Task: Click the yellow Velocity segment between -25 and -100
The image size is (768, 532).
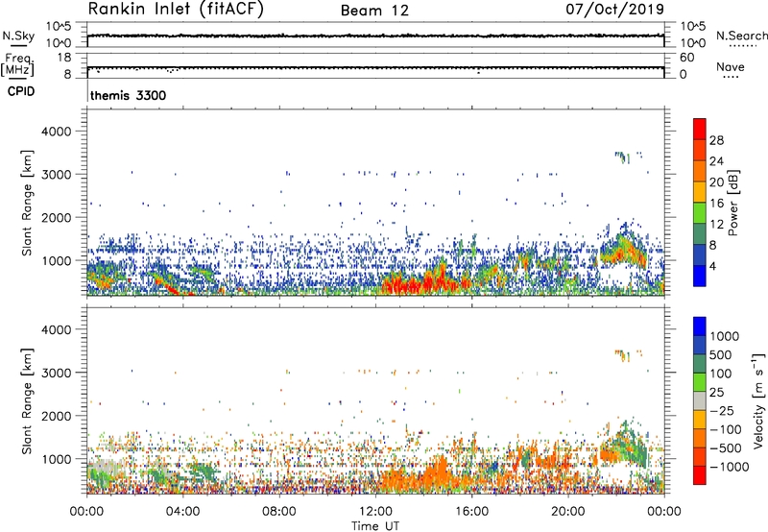Action: tap(700, 420)
